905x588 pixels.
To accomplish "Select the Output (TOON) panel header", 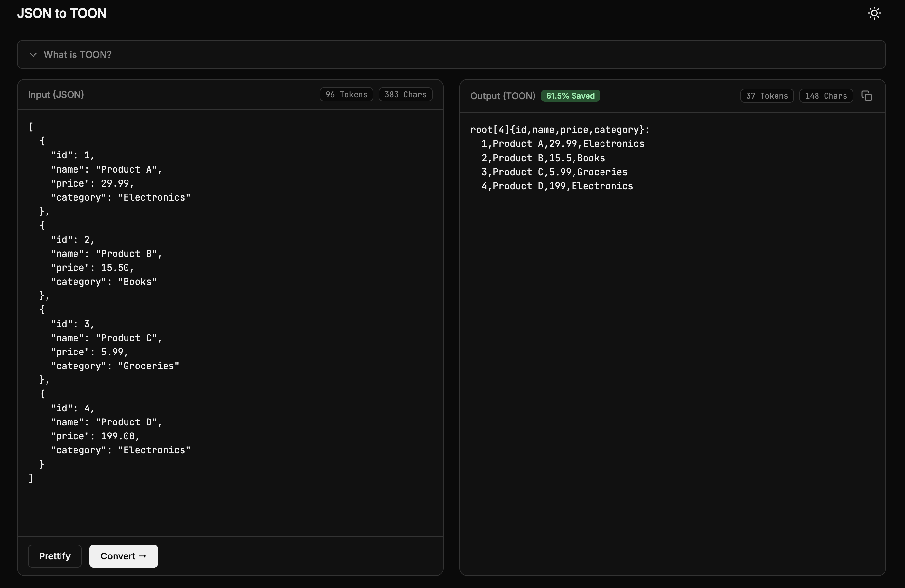I will [x=502, y=96].
